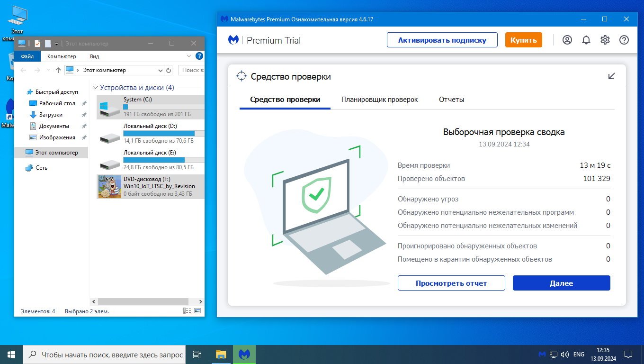Click the Malwarebytes logo beside Premium Trial

coord(233,40)
